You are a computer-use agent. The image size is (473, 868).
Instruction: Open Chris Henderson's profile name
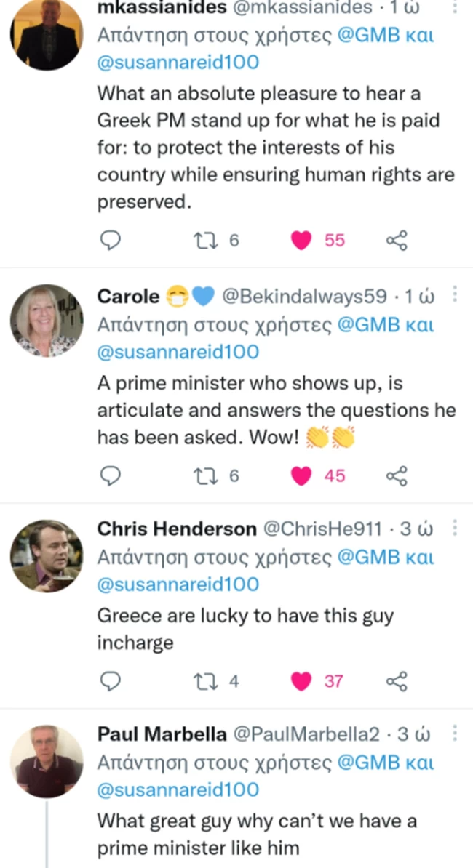coord(177,529)
